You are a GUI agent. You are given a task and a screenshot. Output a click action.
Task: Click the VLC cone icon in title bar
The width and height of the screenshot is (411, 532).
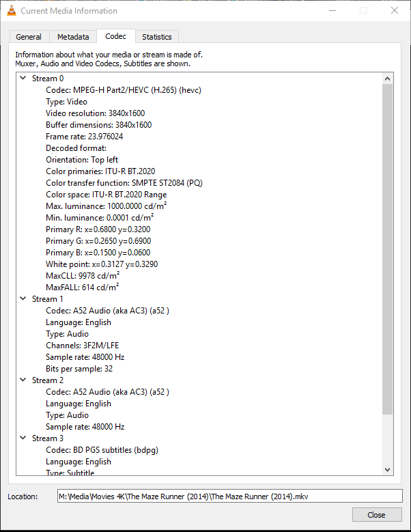[x=12, y=10]
